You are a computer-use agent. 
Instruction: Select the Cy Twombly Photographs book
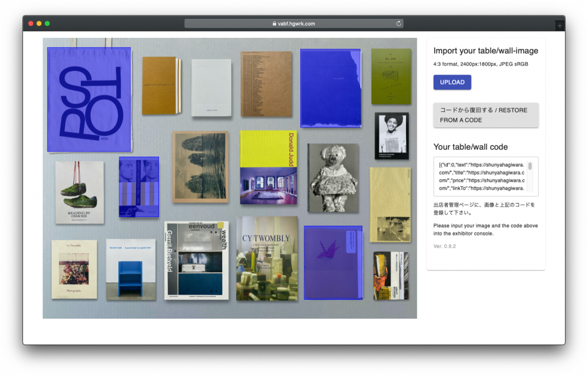(74, 269)
